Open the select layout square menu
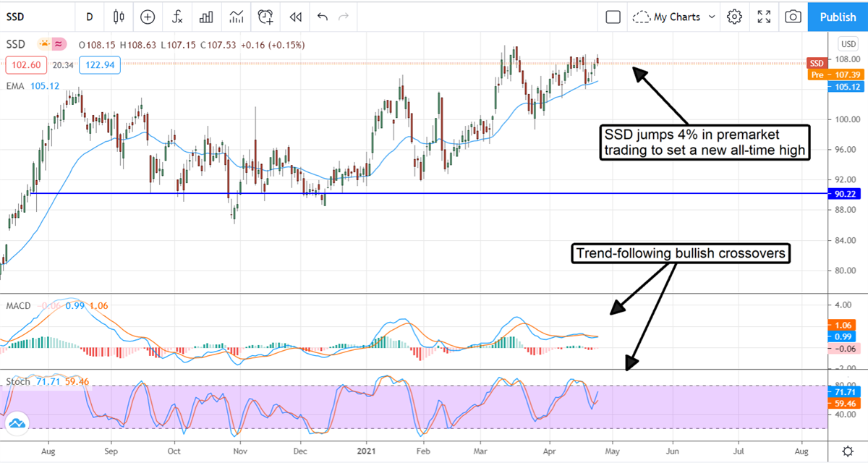This screenshot has height=463, width=868. pos(613,17)
